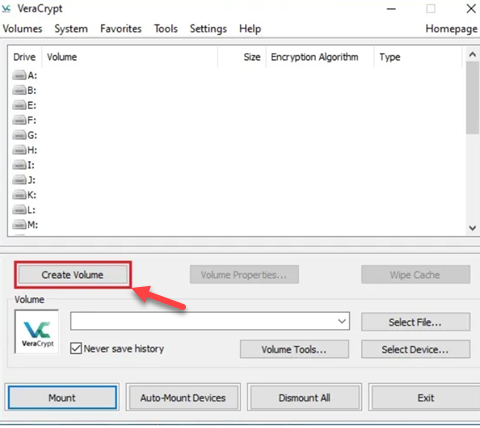Click the drive K: icon

[x=19, y=195]
